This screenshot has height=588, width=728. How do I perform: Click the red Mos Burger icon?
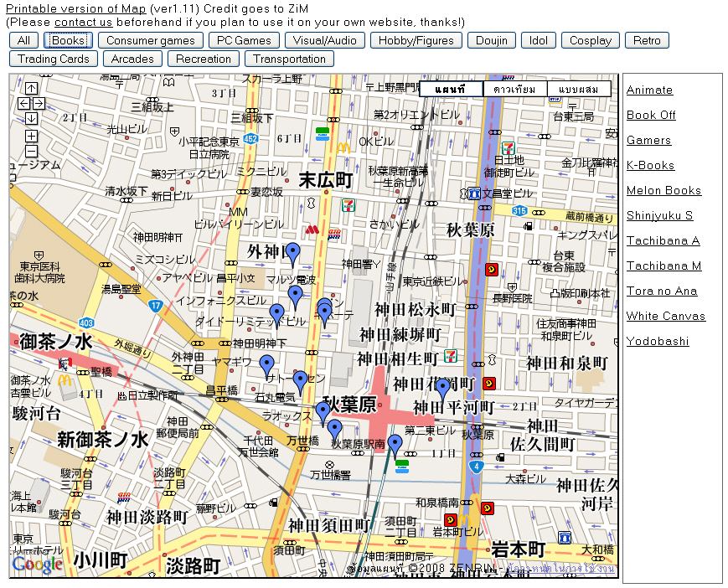pyautogui.click(x=312, y=230)
